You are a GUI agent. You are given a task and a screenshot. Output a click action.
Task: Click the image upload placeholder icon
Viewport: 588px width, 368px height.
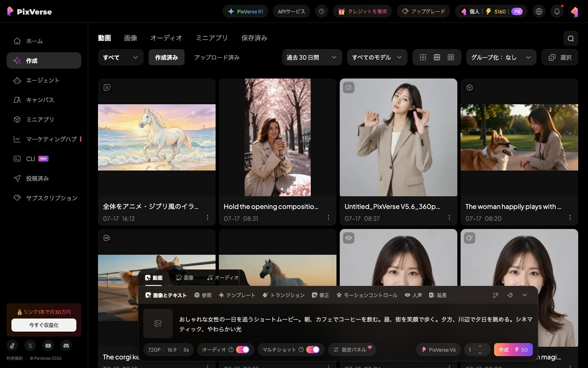tap(158, 323)
